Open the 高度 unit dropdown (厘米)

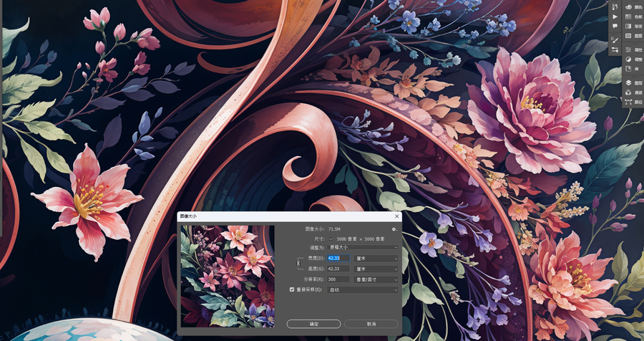(376, 269)
